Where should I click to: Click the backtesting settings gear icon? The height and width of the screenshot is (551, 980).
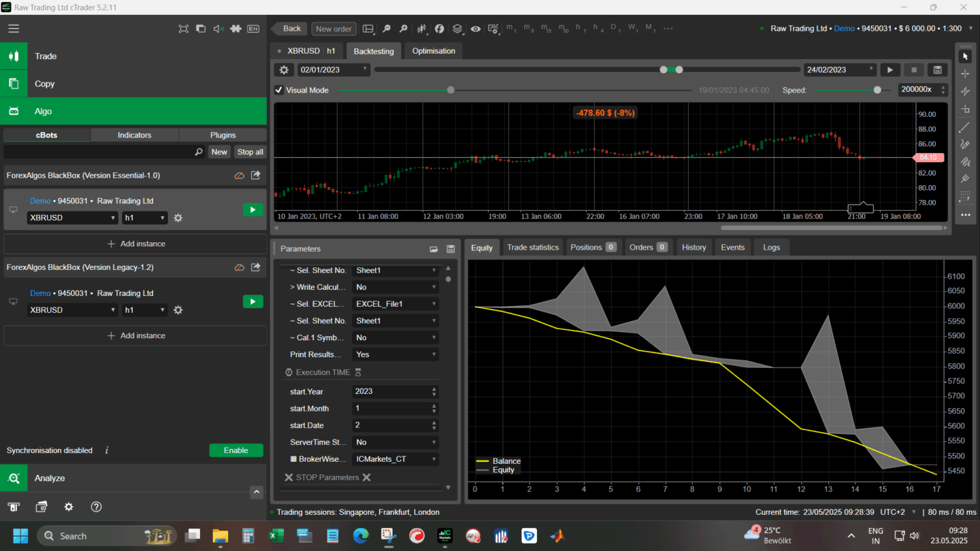click(x=284, y=70)
